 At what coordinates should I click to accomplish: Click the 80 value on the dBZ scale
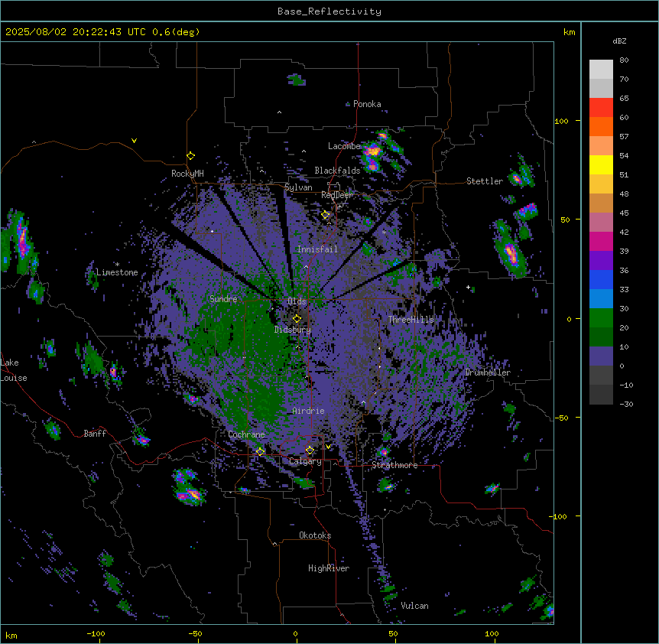(624, 60)
